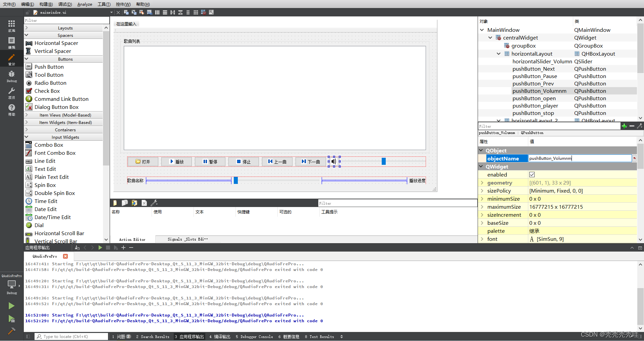Image resolution: width=644 pixels, height=341 pixels.
Task: Open the 编译输出 pane in the status bar
Action: tap(220, 337)
